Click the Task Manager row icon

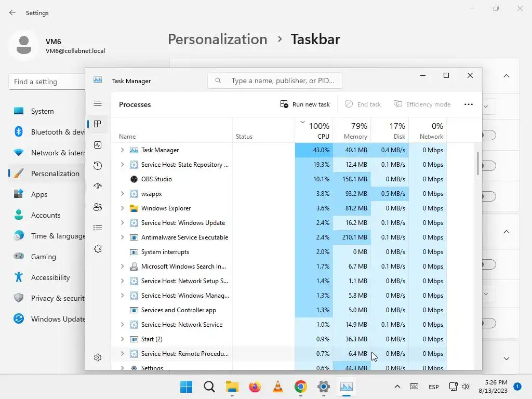pos(134,150)
